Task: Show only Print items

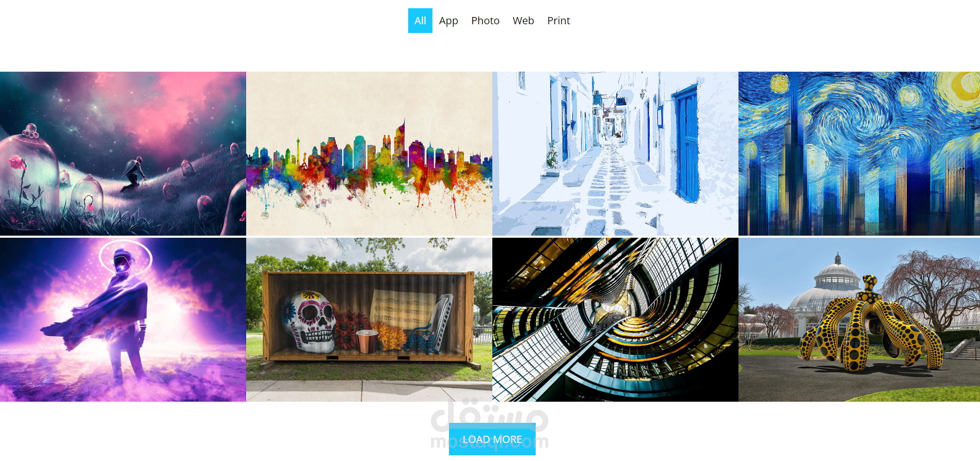Action: point(558,21)
